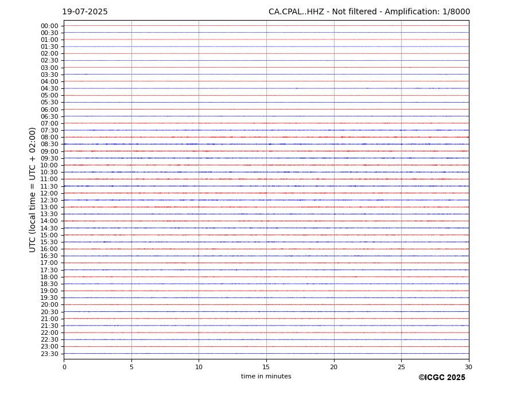Image resolution: width=532 pixels, height=399 pixels.
Task: Select the 03:00 time row label
Action: 49,68
